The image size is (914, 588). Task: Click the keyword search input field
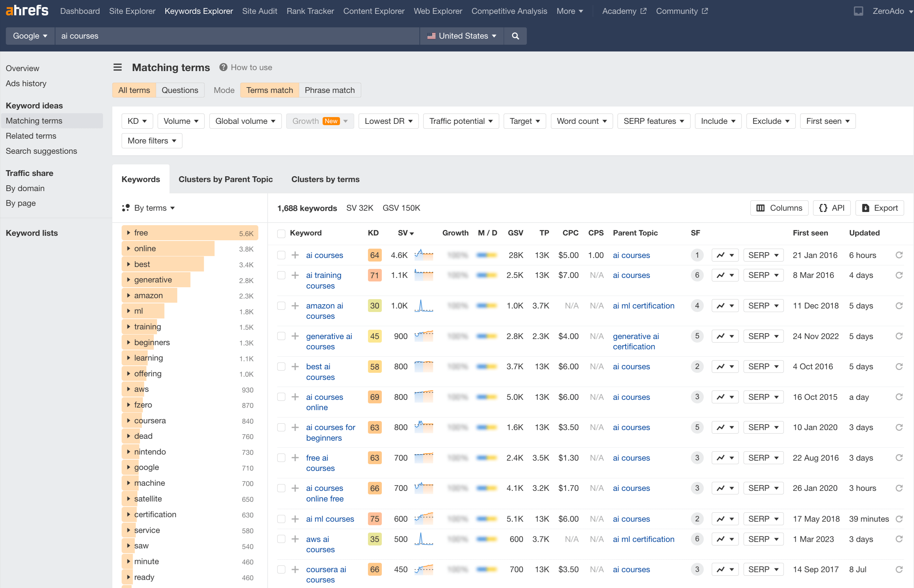(237, 36)
